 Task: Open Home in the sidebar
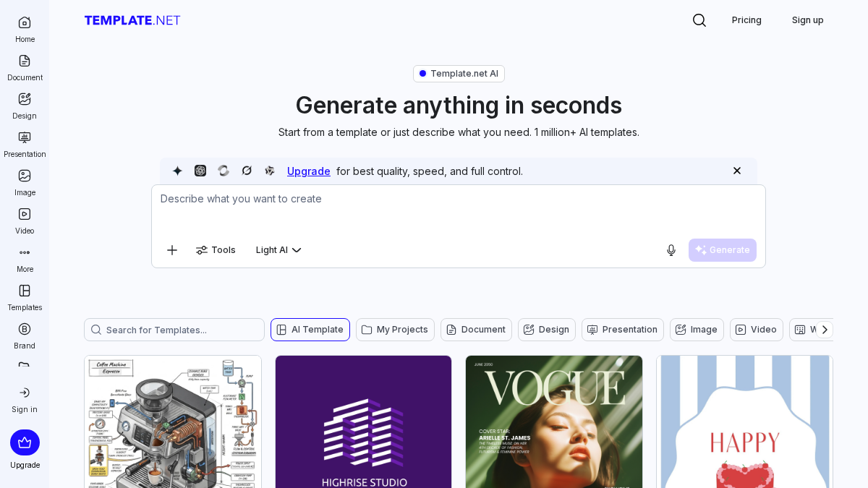25,29
